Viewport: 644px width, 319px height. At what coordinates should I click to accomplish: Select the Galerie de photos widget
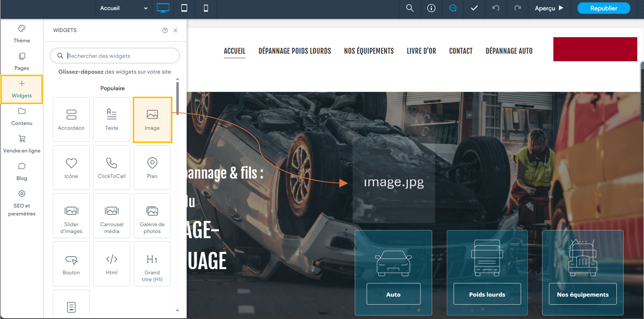coord(152,216)
